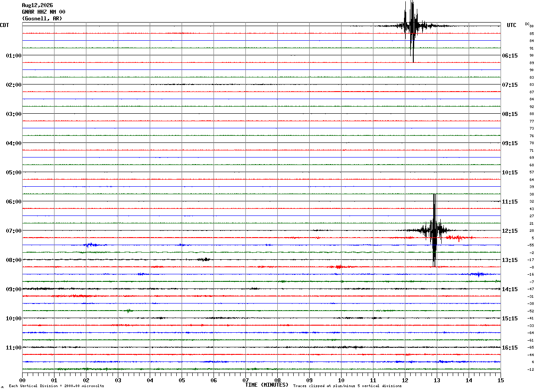Click the 00 minute tick label on the x-axis
This screenshot has width=536, height=392.
(22, 380)
